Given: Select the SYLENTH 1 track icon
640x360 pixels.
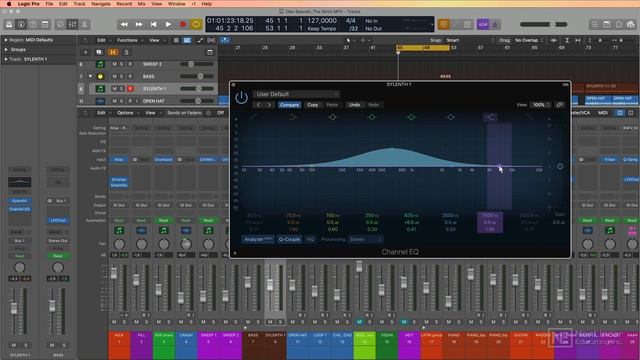Looking at the screenshot, I should click(100, 89).
